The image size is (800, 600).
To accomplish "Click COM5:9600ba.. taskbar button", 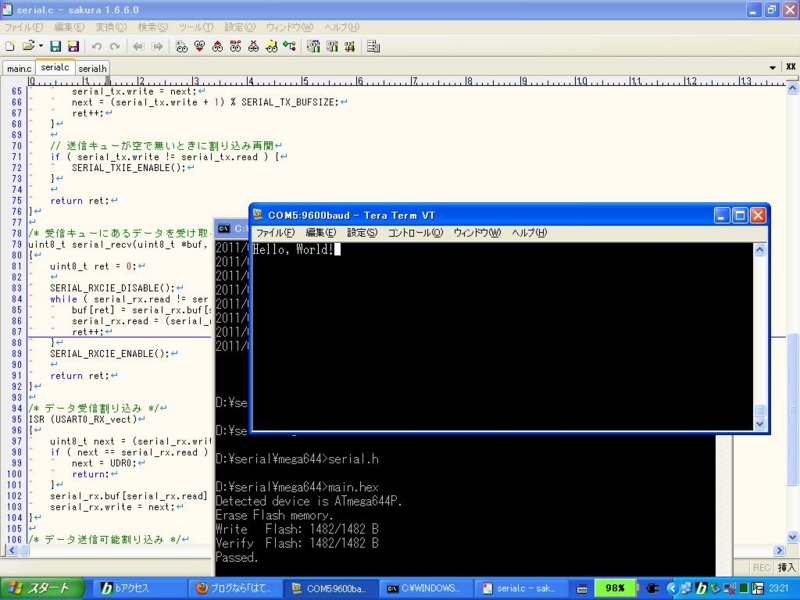I will point(330,588).
